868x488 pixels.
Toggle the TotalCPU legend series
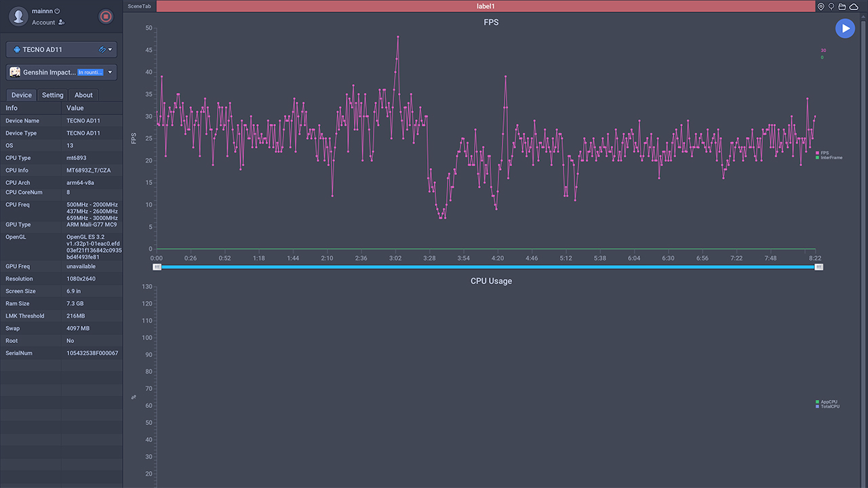pos(829,407)
